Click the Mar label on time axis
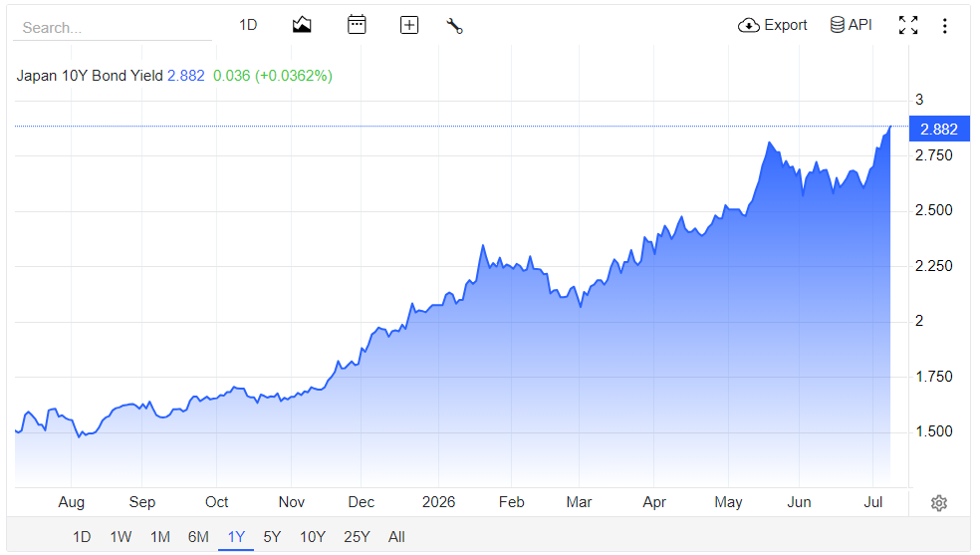 [x=579, y=502]
